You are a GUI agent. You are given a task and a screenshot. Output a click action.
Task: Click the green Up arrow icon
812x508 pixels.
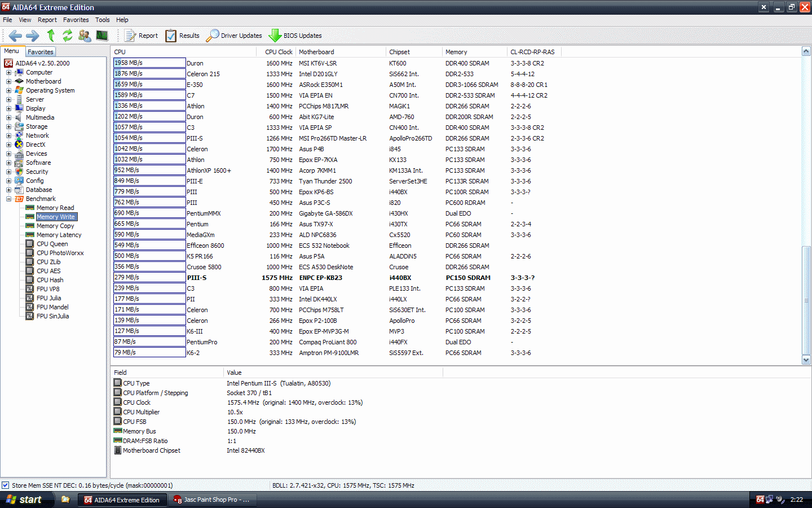point(51,36)
